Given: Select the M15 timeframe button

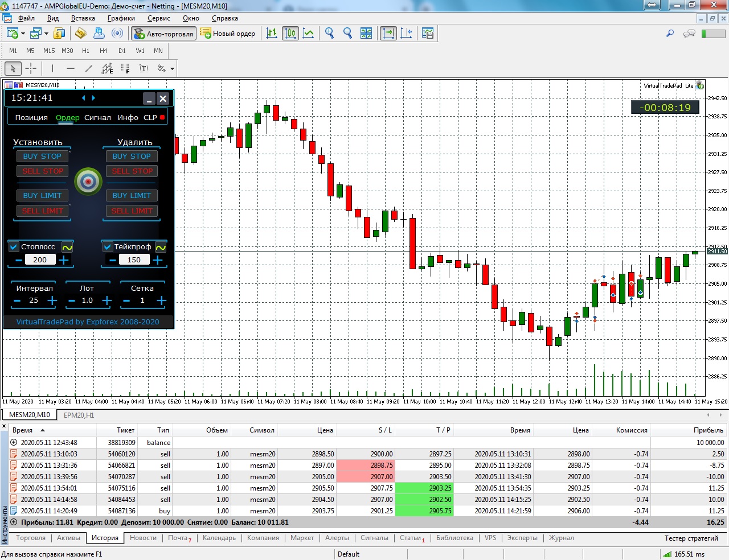Looking at the screenshot, I should click(x=49, y=51).
